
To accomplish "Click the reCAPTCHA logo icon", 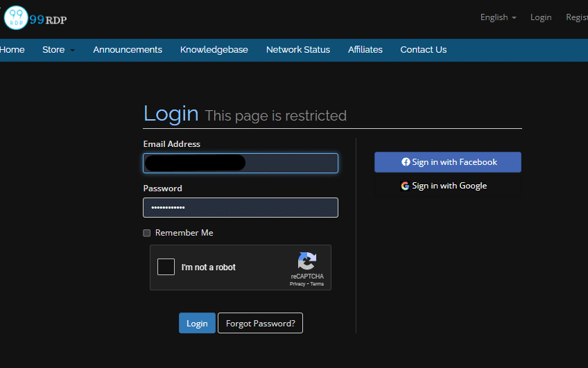I will tap(306, 261).
